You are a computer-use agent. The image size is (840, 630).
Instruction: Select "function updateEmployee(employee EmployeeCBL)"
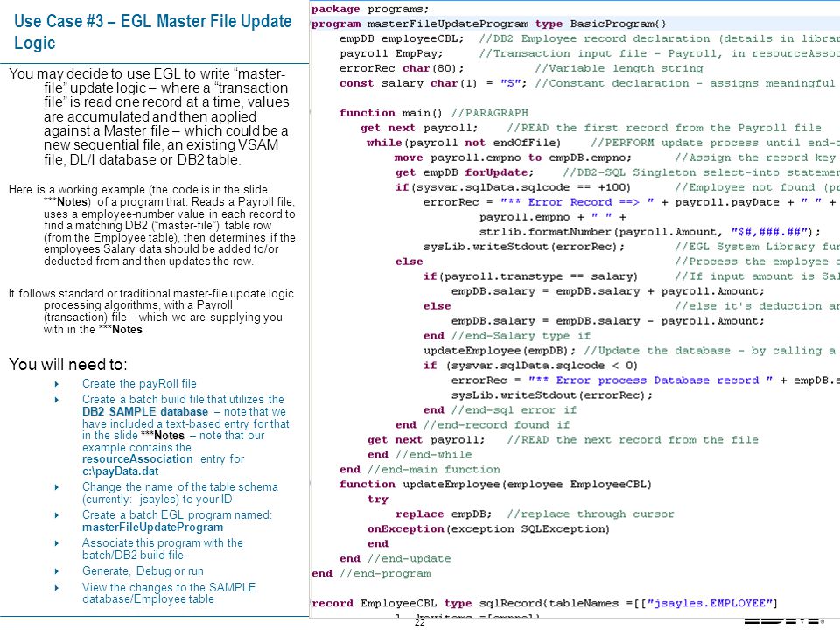495,485
